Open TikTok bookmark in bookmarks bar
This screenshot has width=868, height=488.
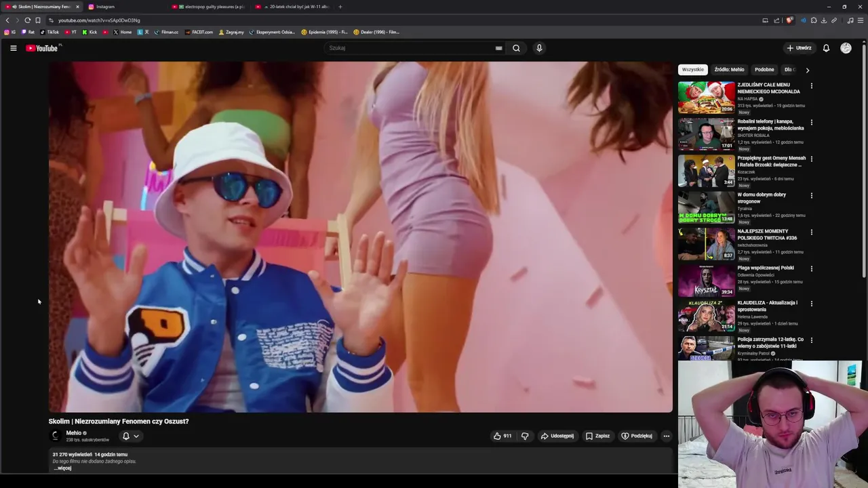(x=50, y=32)
